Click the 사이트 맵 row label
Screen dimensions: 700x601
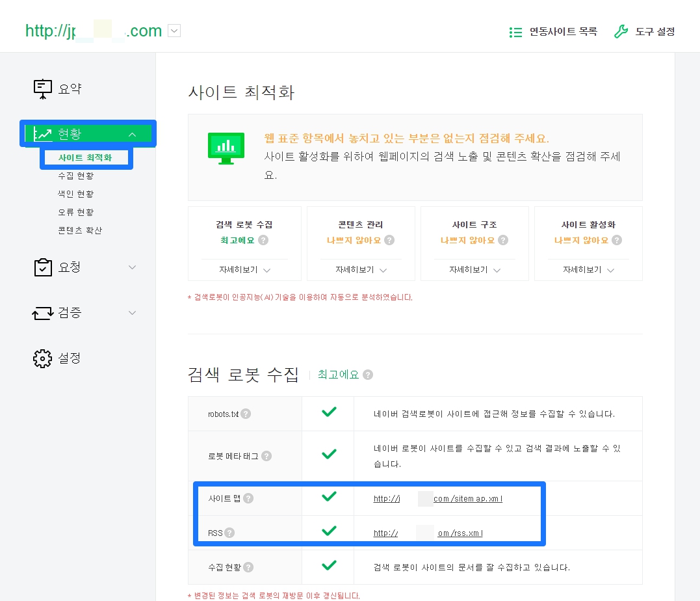224,498
